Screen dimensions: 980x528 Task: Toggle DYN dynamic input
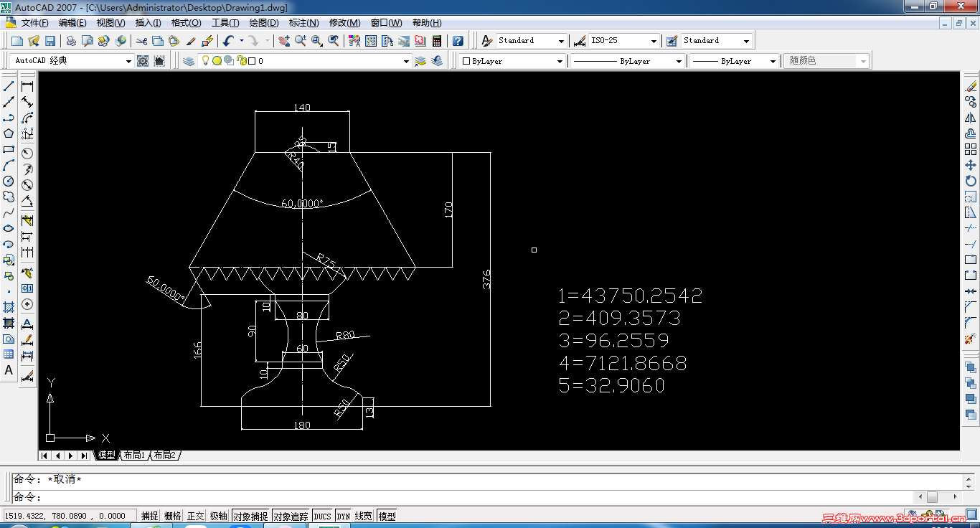point(344,516)
